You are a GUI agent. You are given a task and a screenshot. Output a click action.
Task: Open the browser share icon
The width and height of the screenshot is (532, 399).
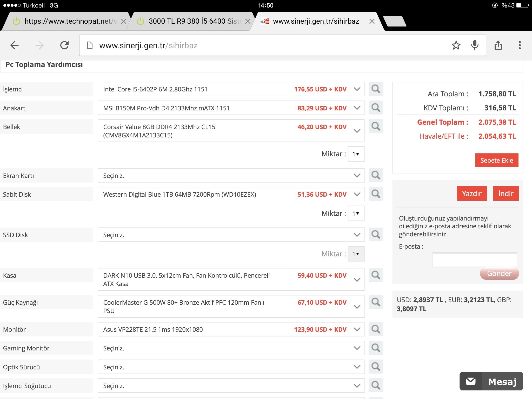498,45
